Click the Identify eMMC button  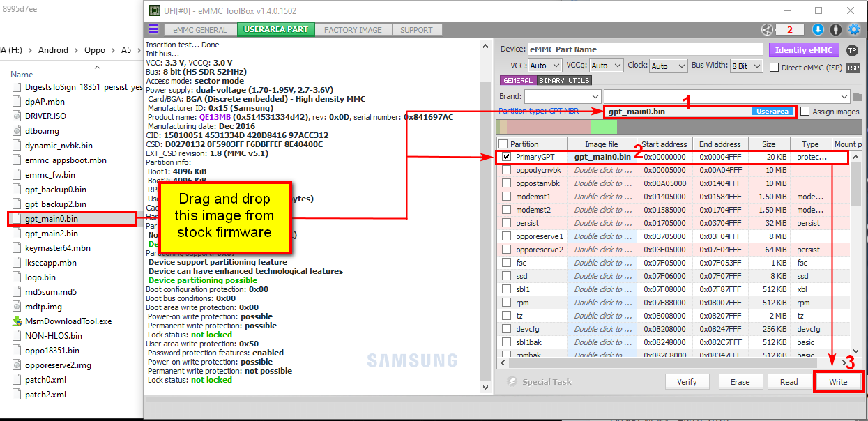pos(804,50)
